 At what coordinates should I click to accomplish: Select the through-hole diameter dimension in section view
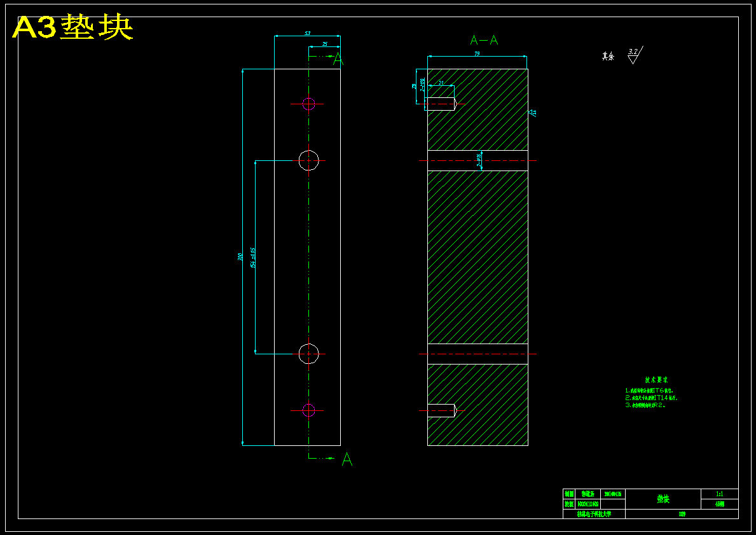(x=479, y=161)
